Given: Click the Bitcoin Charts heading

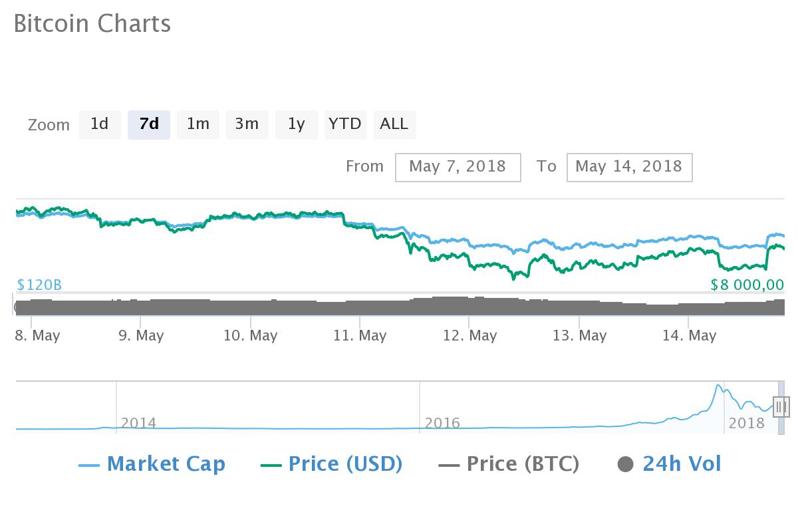Looking at the screenshot, I should [x=93, y=24].
